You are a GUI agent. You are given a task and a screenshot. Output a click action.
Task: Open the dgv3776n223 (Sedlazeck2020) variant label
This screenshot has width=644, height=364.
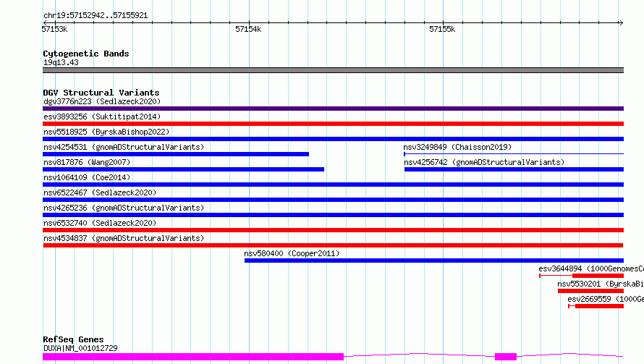(102, 101)
